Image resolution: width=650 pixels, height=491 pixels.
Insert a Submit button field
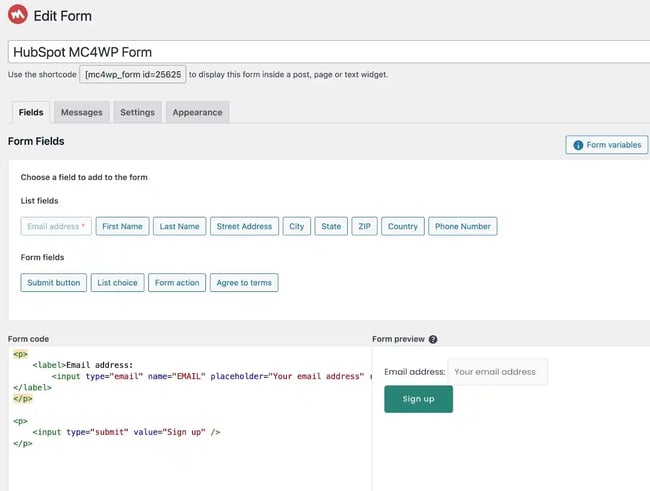tap(53, 283)
